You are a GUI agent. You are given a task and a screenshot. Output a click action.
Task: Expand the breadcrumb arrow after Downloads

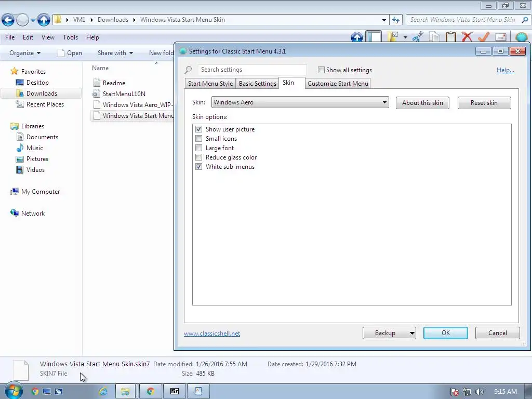tap(135, 20)
